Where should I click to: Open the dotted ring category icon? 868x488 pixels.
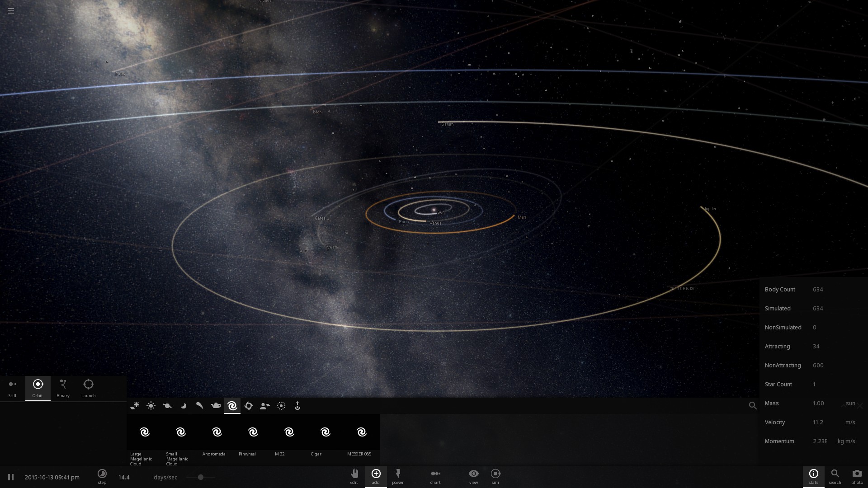pyautogui.click(x=281, y=406)
